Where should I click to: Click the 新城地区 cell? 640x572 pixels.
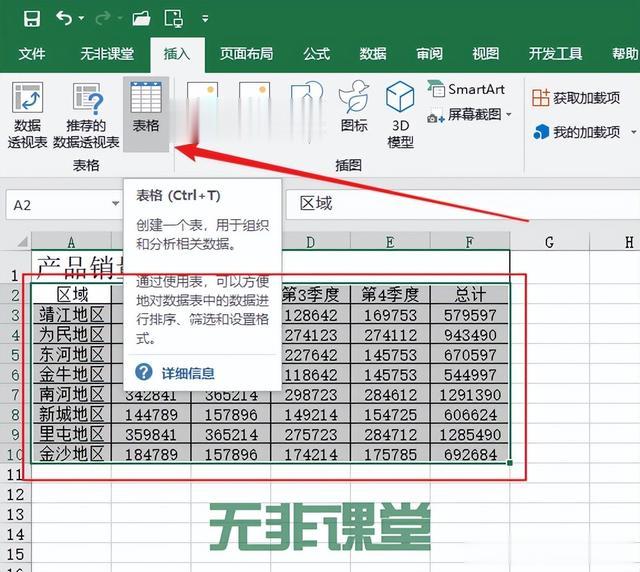(71, 414)
